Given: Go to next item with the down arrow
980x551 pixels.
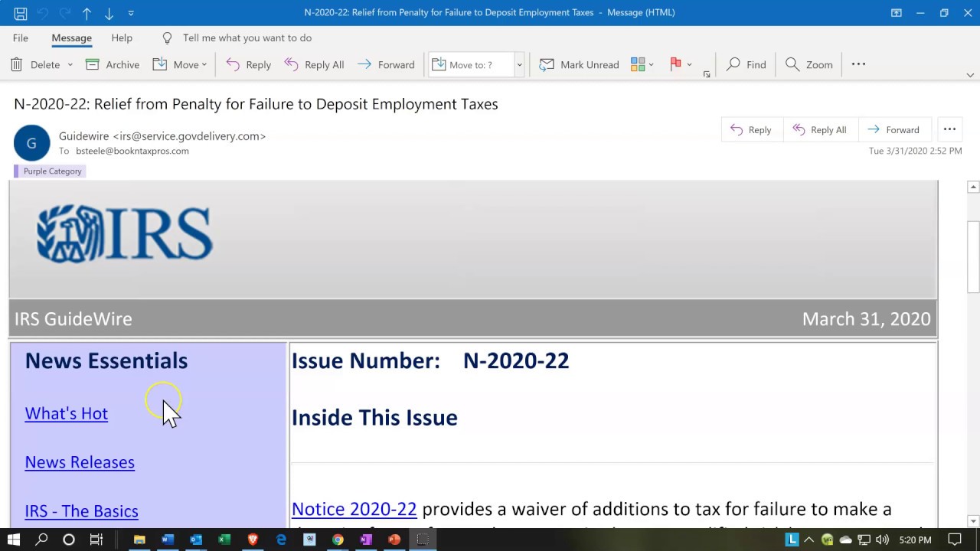Looking at the screenshot, I should tap(109, 13).
